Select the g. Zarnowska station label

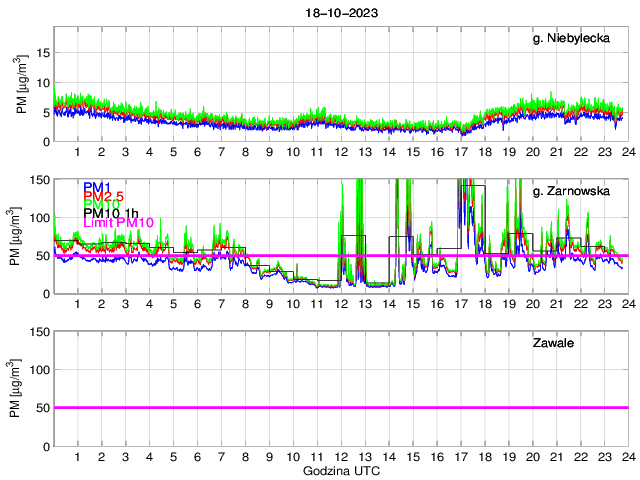pos(576,190)
